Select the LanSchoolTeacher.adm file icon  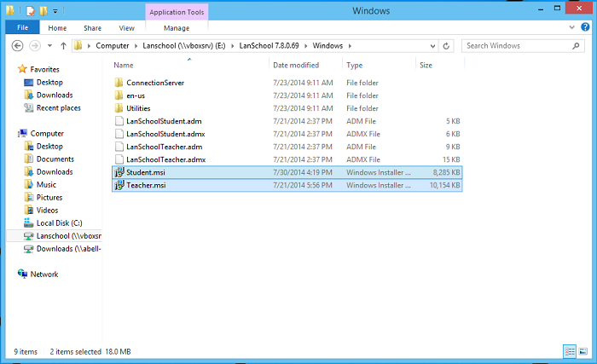pyautogui.click(x=119, y=147)
